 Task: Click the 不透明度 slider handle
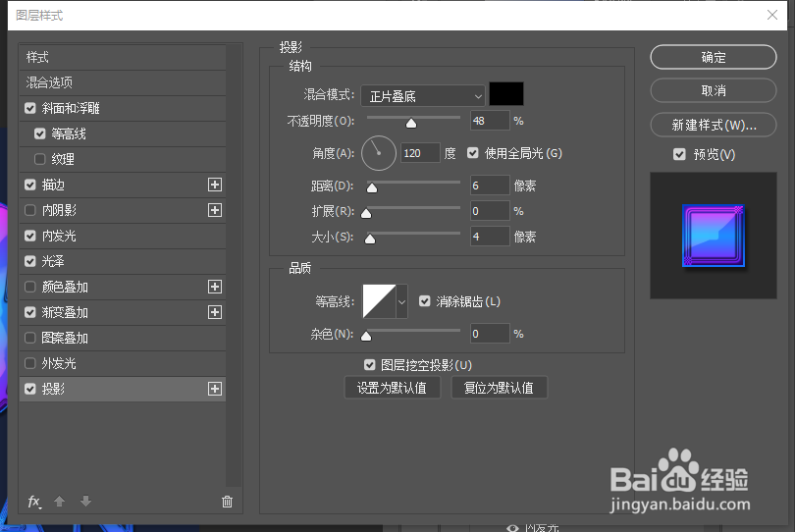pos(411,124)
